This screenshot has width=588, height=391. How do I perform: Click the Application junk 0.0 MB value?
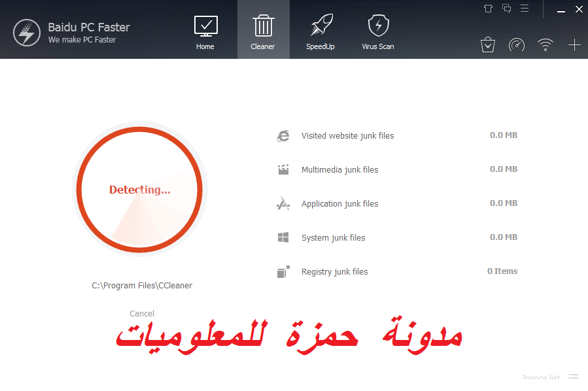point(503,203)
